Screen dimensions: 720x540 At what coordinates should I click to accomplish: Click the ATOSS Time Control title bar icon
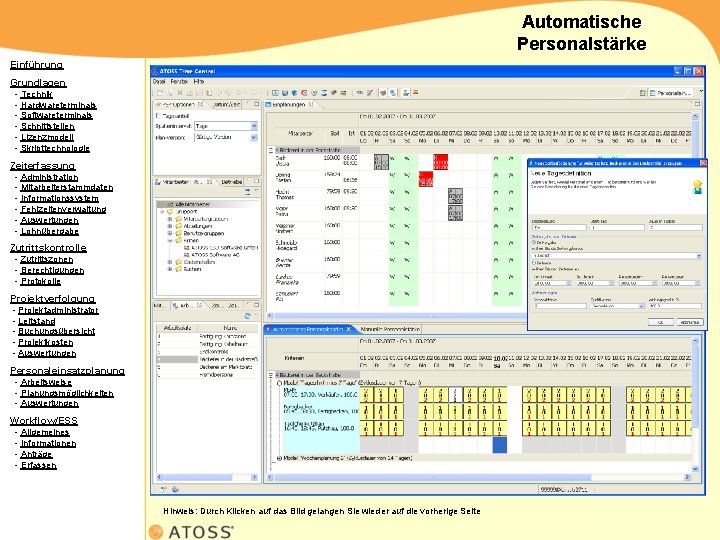click(x=155, y=71)
